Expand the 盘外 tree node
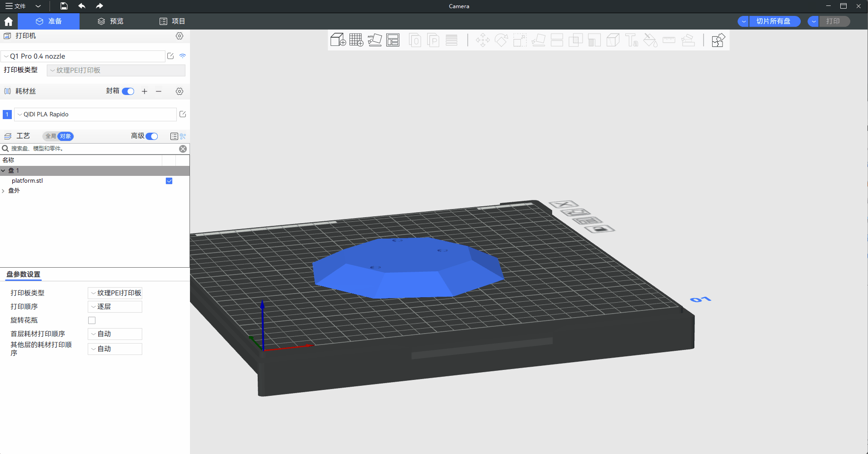 4,191
